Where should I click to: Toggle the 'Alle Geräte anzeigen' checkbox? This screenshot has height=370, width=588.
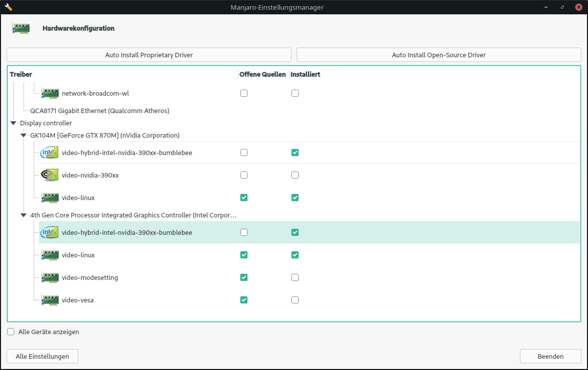(11, 332)
